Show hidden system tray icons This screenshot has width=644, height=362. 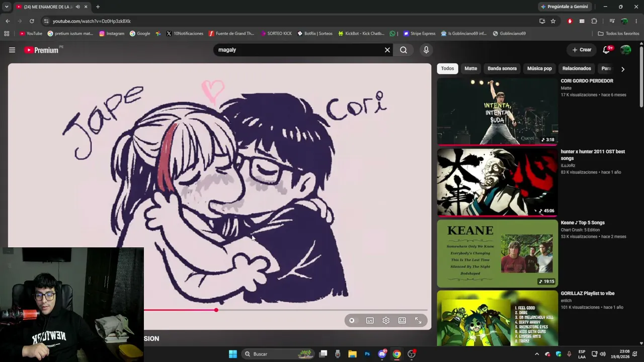pyautogui.click(x=537, y=354)
